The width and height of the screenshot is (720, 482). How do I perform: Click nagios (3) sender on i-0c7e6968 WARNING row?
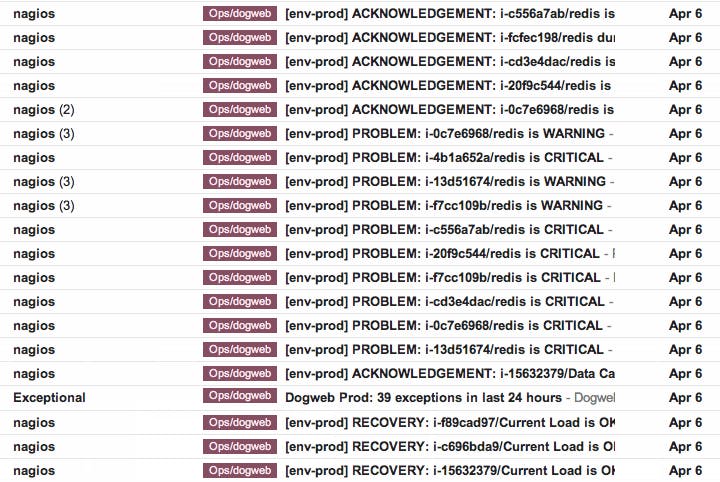pos(44,134)
